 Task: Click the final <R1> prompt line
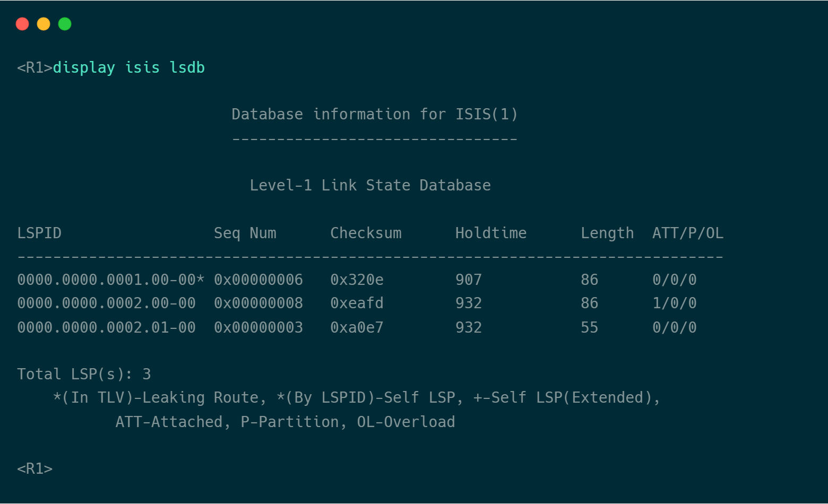coord(35,468)
